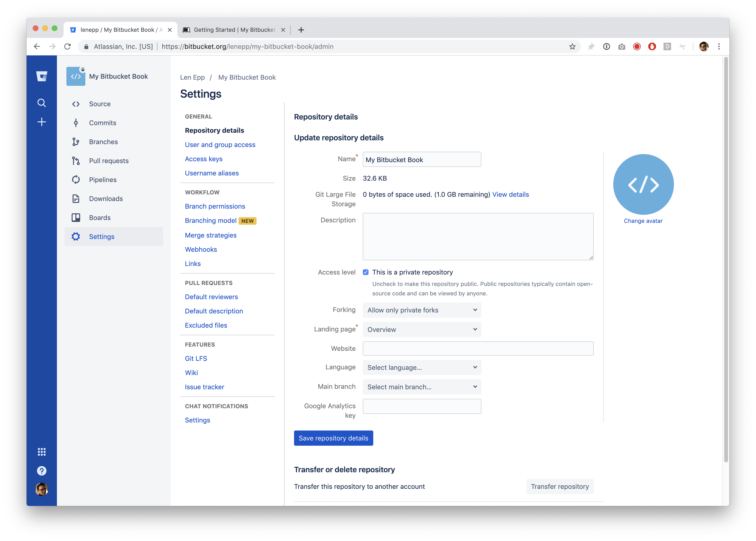
Task: Click the browser address bar URL
Action: coord(247,47)
